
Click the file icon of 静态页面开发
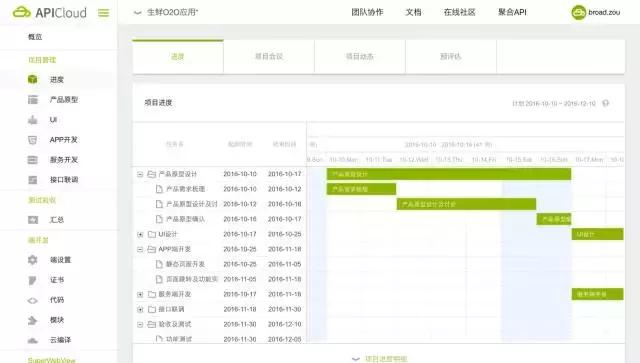coord(160,264)
